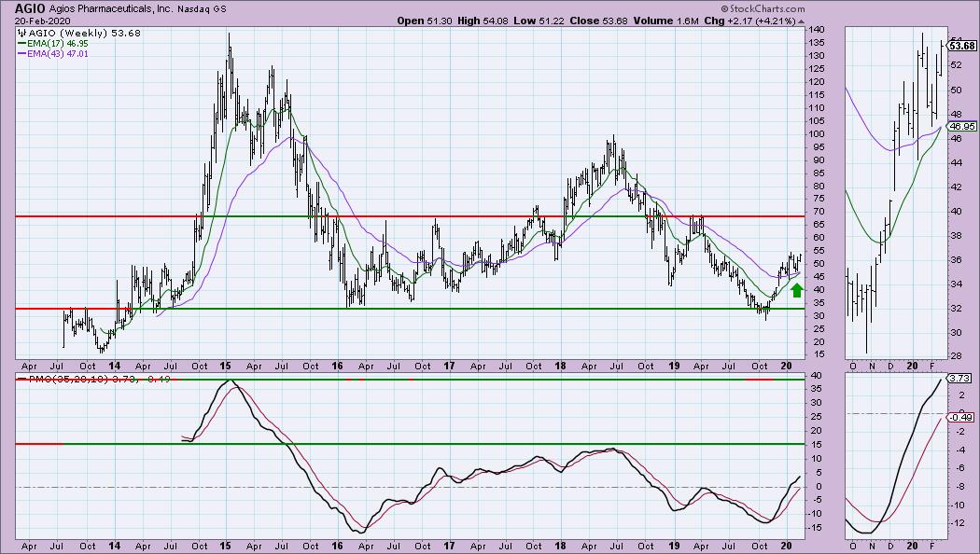Click the AGIO ticker symbol in header
The image size is (980, 554).
click(x=30, y=8)
